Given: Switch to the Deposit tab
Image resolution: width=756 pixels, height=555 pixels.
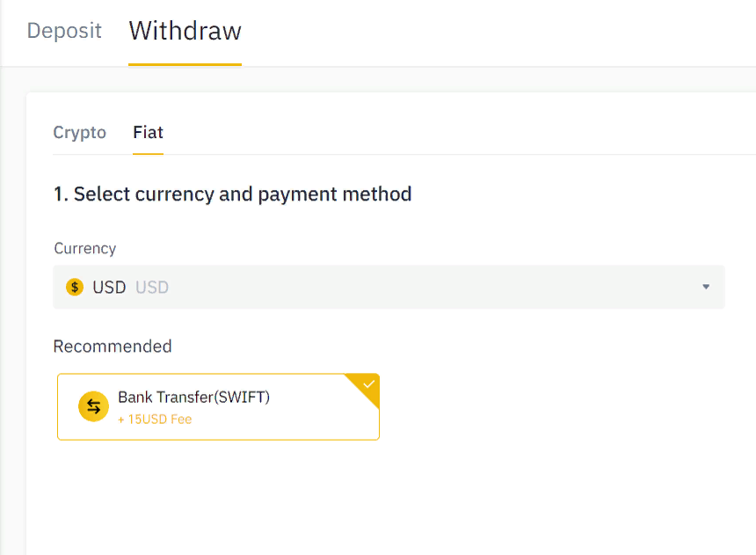Looking at the screenshot, I should [63, 31].
